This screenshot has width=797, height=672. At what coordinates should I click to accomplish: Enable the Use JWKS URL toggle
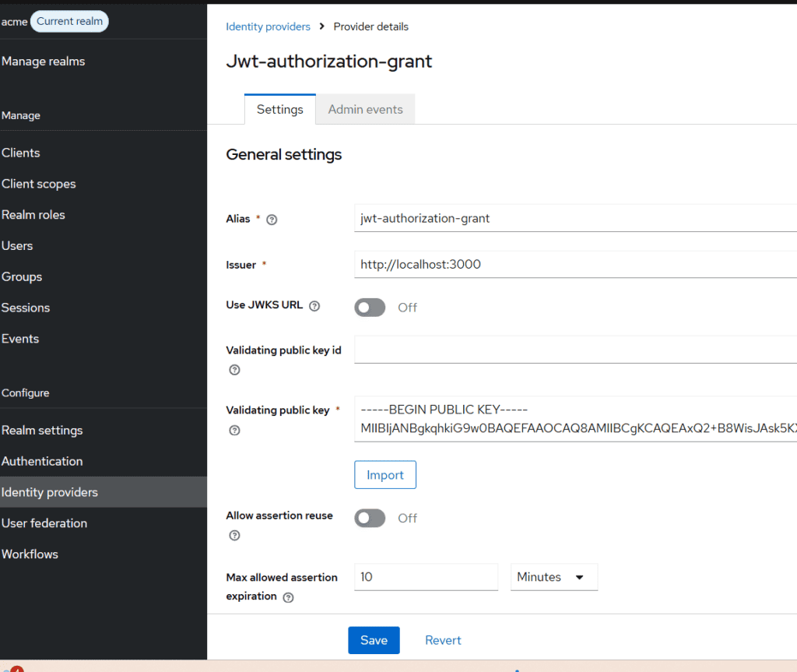click(370, 307)
